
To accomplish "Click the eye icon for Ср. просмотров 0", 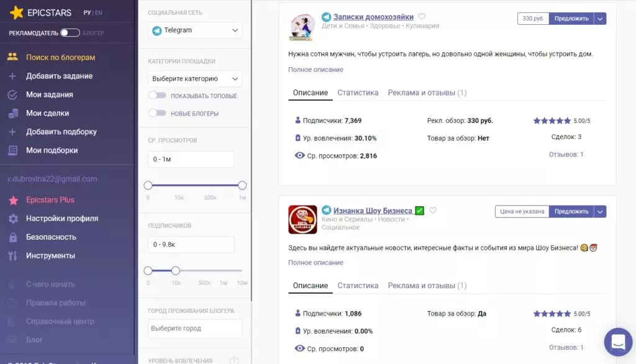I will 299,348.
